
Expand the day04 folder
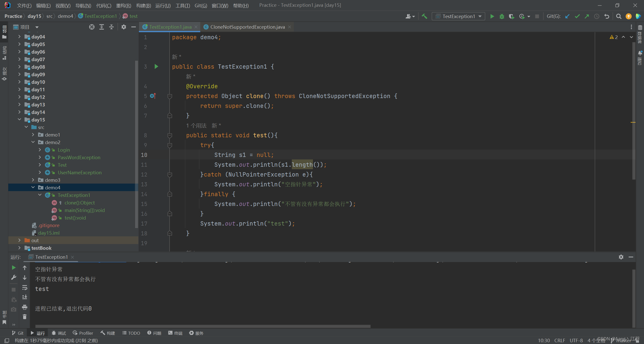coord(20,37)
